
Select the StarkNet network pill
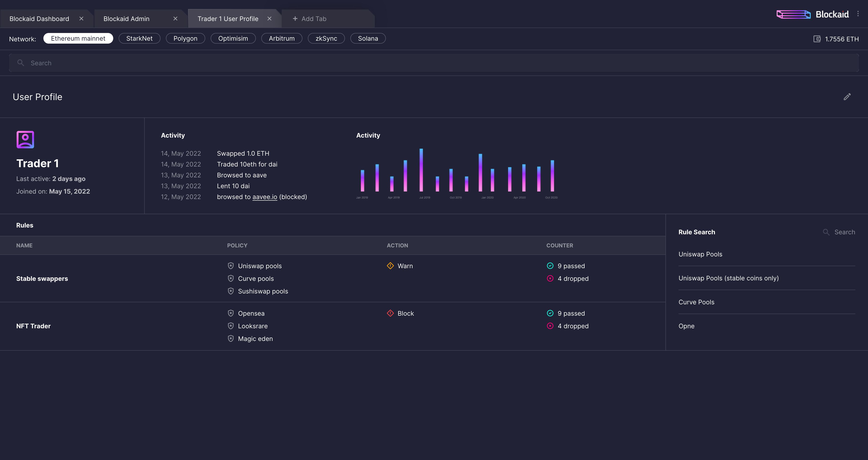click(139, 38)
